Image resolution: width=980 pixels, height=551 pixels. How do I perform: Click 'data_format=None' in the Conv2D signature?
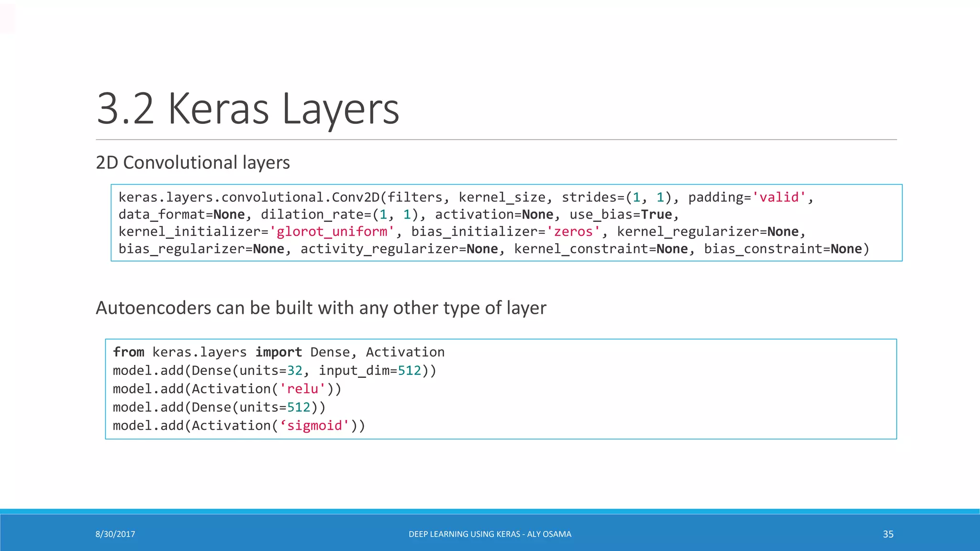[x=182, y=214]
